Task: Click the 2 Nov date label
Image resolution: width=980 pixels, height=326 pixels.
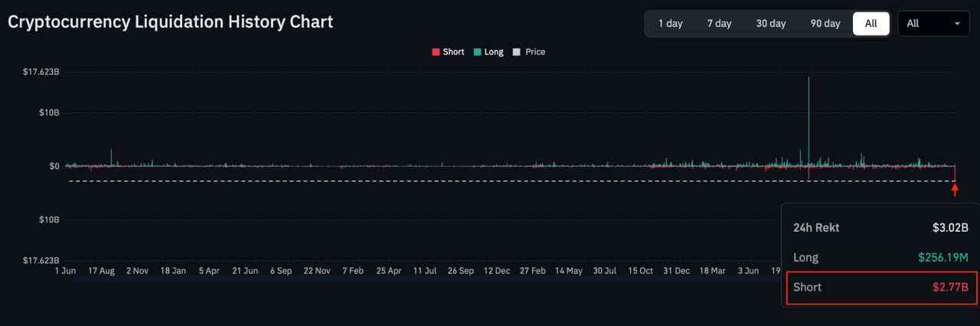Action: (x=137, y=271)
